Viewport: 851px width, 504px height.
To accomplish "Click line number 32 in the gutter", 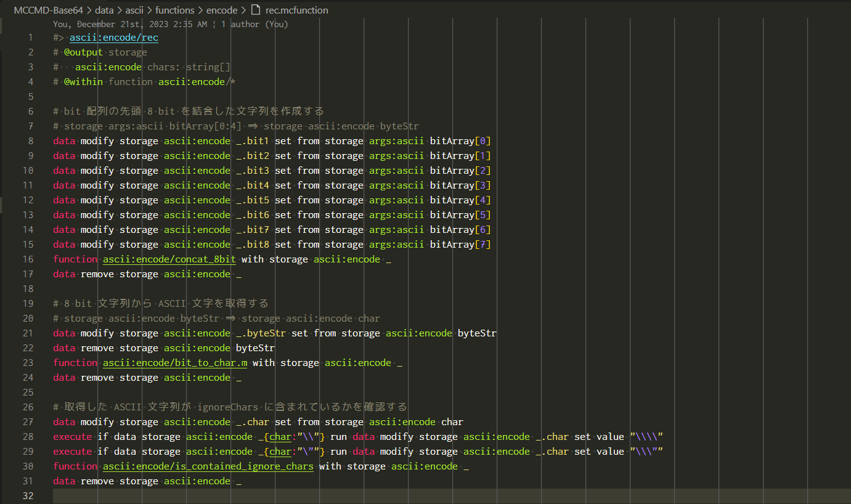I will pos(28,496).
